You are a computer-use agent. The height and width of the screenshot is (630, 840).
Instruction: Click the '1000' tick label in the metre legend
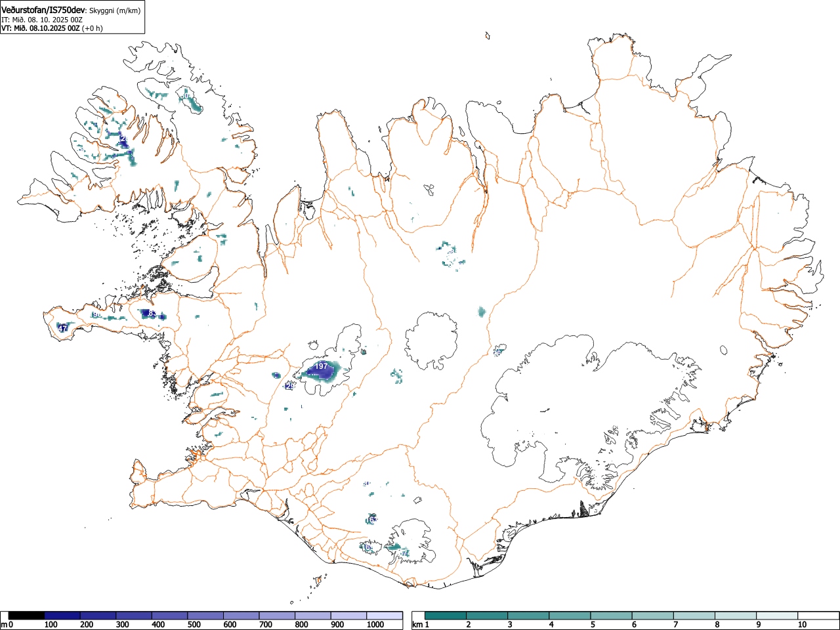[x=375, y=625]
